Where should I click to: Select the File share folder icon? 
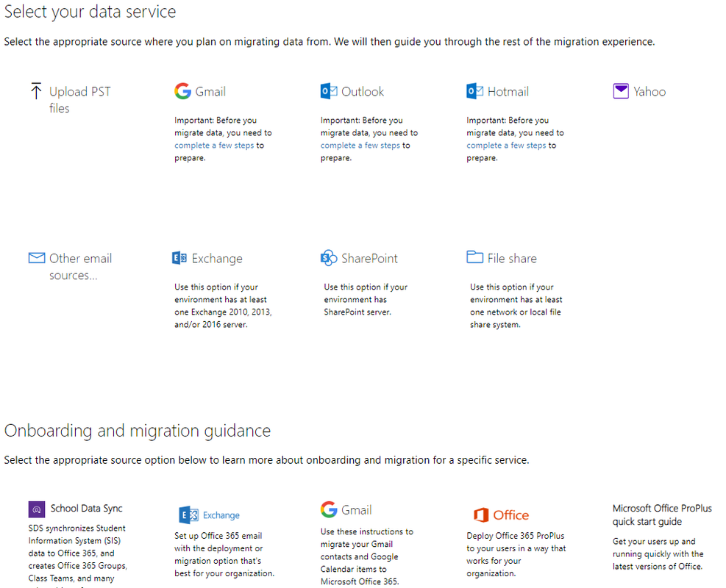pyautogui.click(x=475, y=257)
